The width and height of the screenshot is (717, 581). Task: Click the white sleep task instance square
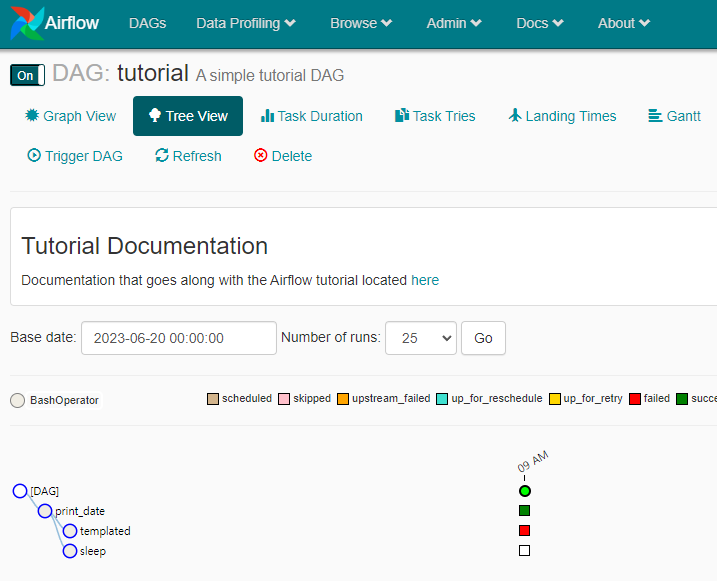click(x=524, y=550)
